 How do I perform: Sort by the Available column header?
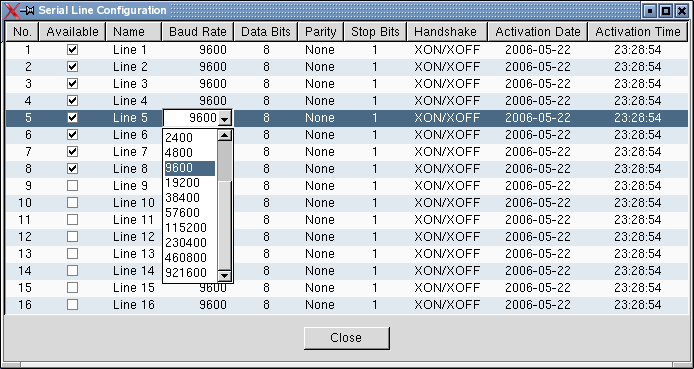(x=72, y=32)
